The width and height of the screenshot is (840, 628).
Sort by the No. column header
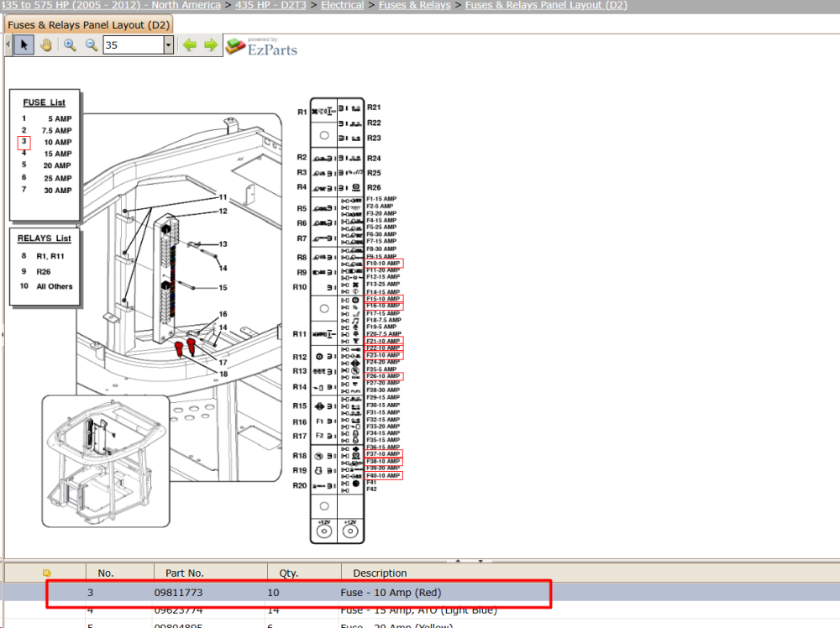(106, 573)
